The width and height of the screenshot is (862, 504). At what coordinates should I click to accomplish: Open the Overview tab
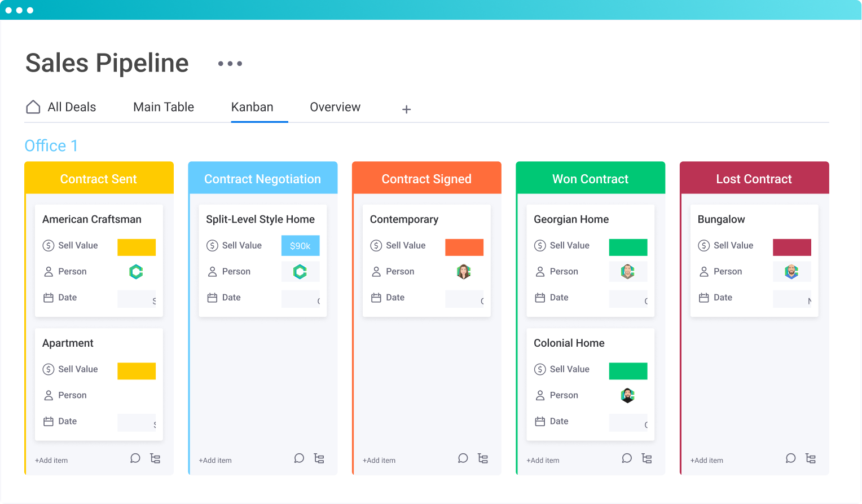pyautogui.click(x=335, y=107)
